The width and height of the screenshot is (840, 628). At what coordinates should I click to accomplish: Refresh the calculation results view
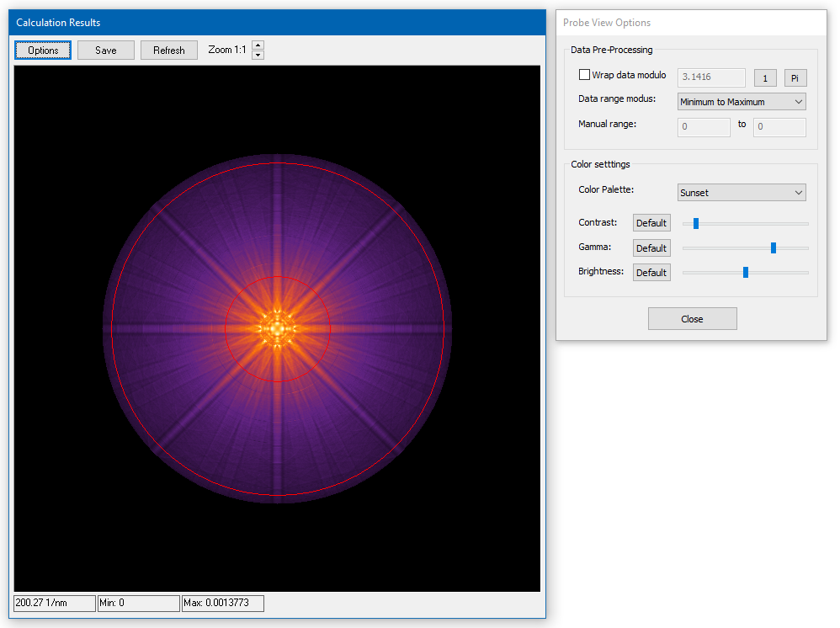[168, 51]
